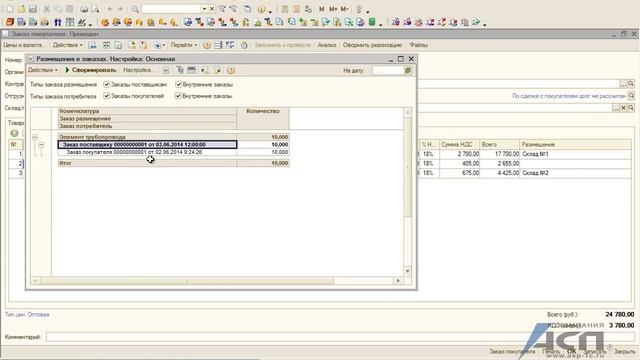Image resolution: width=640 pixels, height=360 pixels.
Task: Click the tree structure icon in report toolbar
Action: pos(180,70)
